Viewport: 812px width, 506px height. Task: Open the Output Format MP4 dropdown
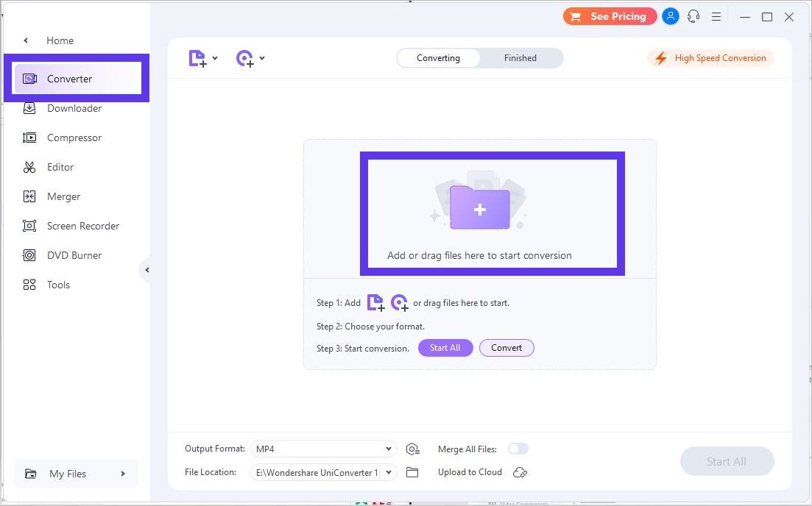(x=324, y=449)
